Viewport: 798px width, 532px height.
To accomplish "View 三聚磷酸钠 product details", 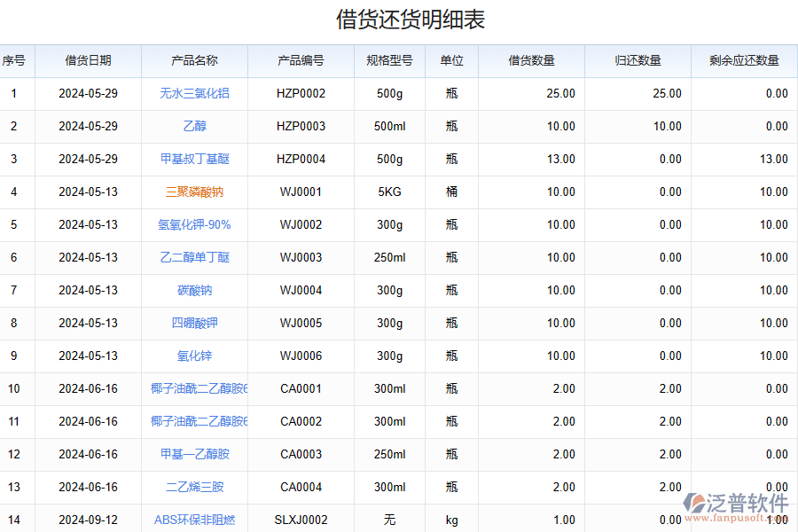I will point(197,192).
